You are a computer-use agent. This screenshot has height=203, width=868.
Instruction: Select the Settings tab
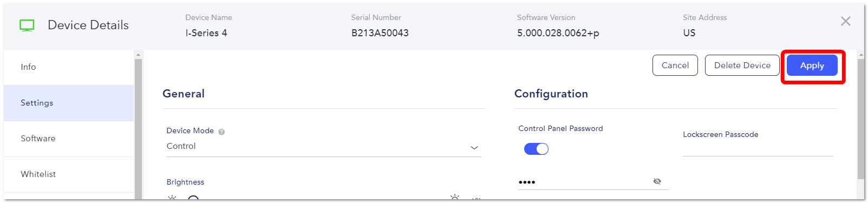69,103
